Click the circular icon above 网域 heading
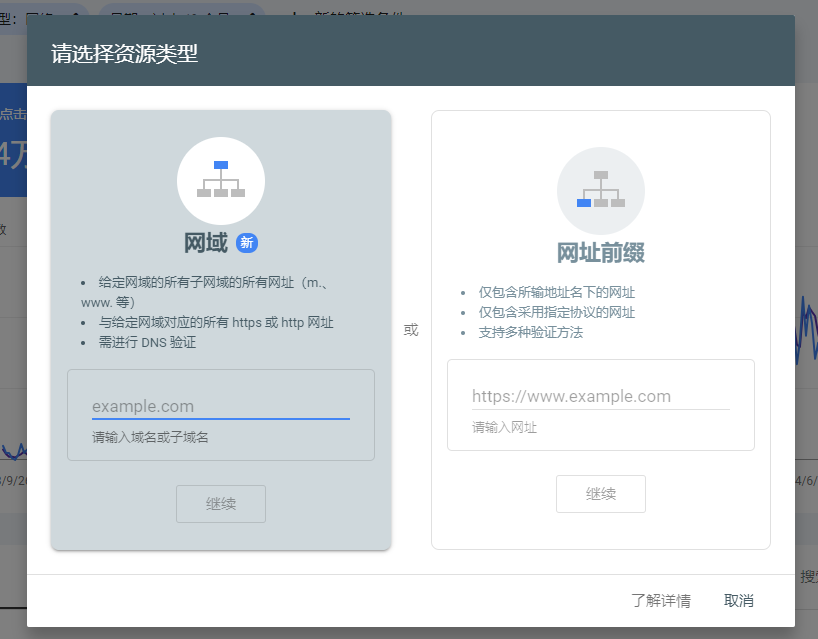The image size is (818, 639). click(x=221, y=181)
